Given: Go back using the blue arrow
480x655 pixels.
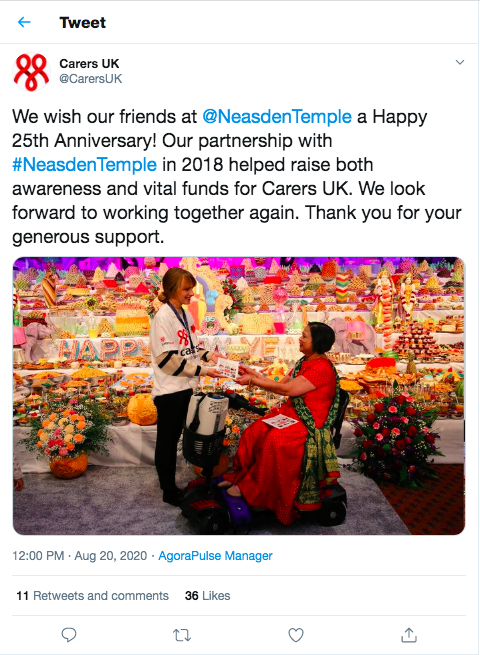Looking at the screenshot, I should (x=24, y=22).
